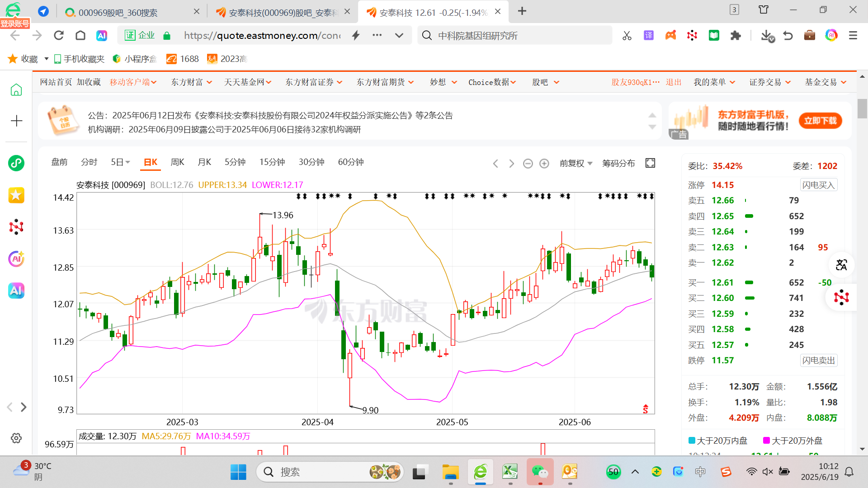Click the Windows taskbar search box
This screenshot has width=868, height=488.
pos(330,472)
